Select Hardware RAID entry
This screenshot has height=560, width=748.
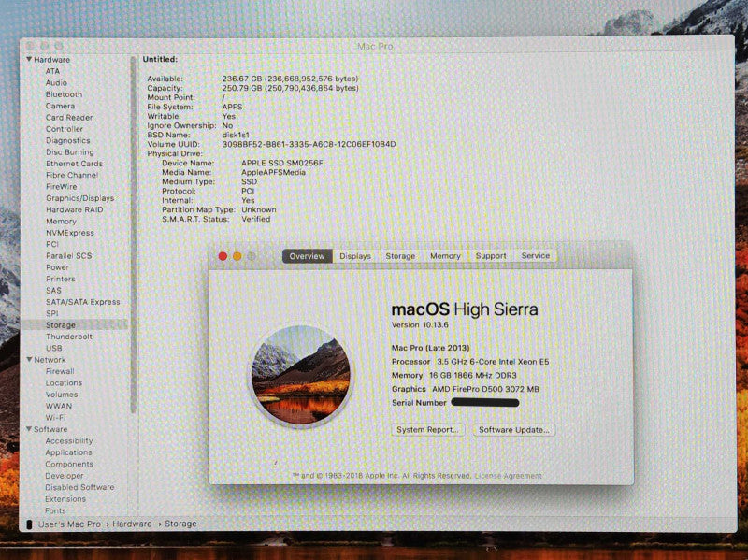(74, 209)
